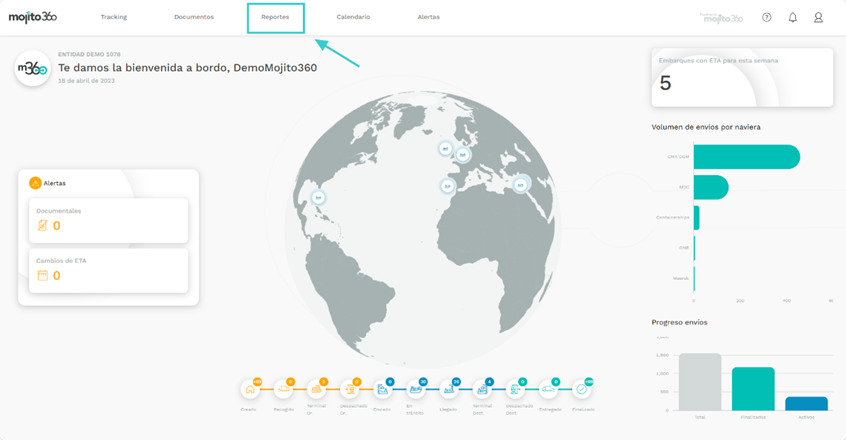The width and height of the screenshot is (846, 440).
Task: Select the Recogido truck status icon
Action: point(283,389)
